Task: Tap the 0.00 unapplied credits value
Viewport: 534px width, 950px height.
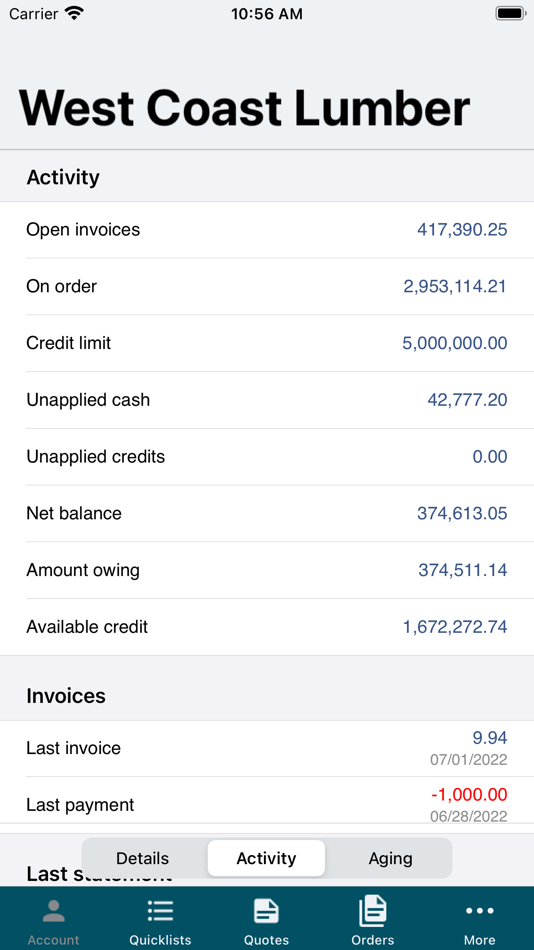Action: point(490,456)
